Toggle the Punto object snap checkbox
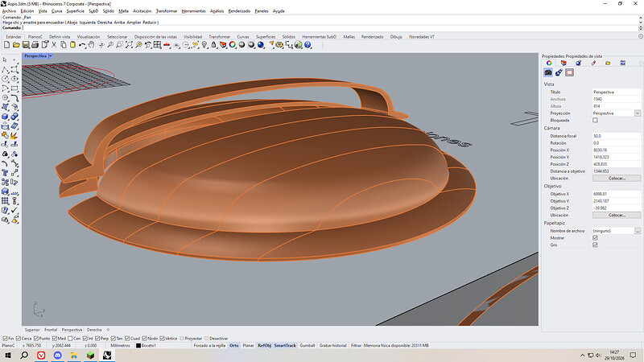This screenshot has height=362, width=644. [x=36, y=338]
